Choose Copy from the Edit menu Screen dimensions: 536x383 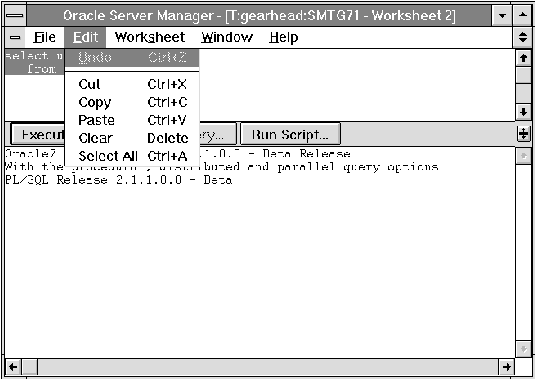(132, 102)
